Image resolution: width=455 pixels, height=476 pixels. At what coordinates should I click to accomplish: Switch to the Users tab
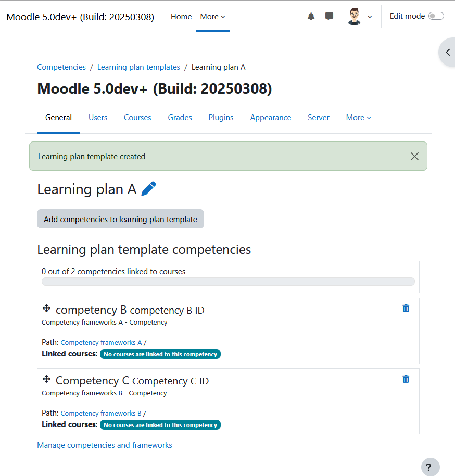pos(98,118)
